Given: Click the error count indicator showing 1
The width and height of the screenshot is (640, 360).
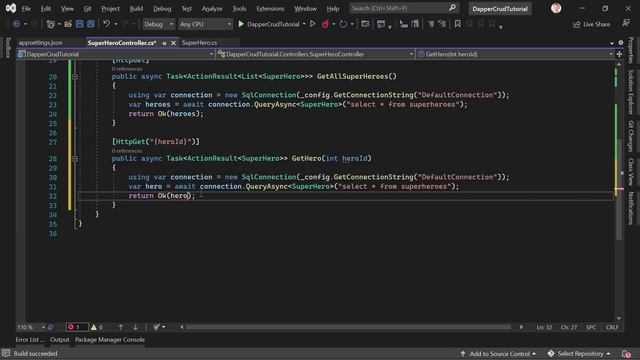Looking at the screenshot, I should click(76, 327).
